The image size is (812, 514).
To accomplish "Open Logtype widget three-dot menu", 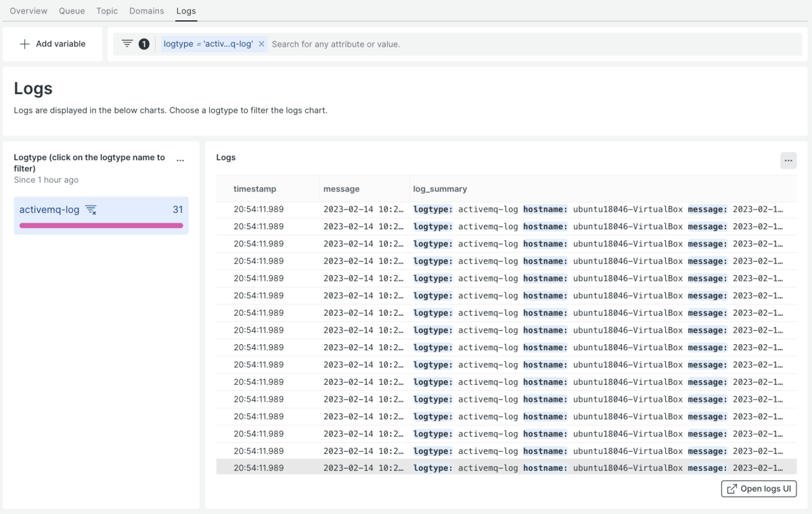I will [180, 161].
